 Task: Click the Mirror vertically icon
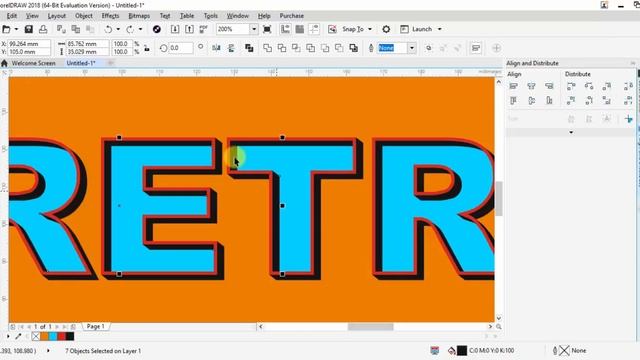(231, 48)
